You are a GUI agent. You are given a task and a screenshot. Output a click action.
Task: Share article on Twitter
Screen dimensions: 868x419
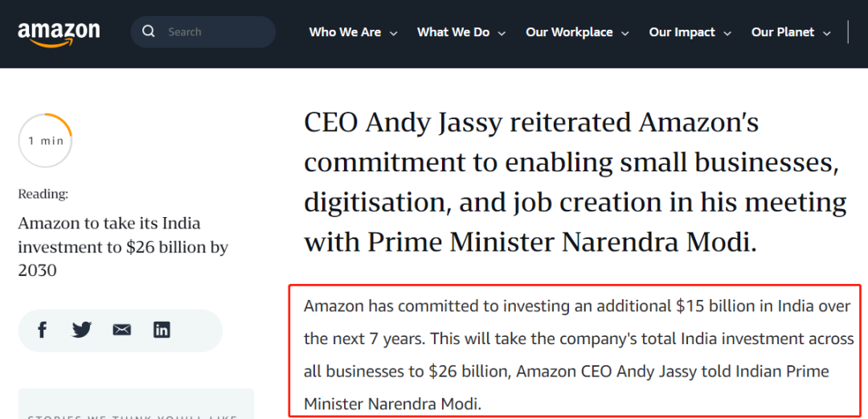82,330
